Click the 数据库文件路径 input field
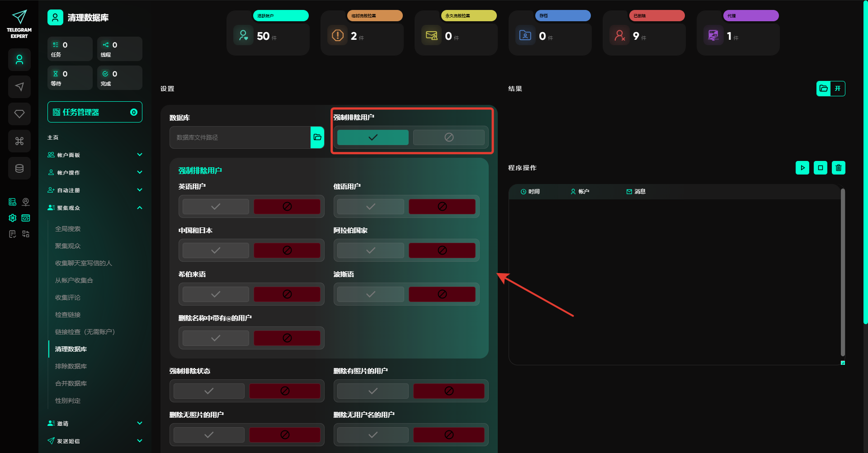Screen dimensions: 868x453 click(x=240, y=137)
